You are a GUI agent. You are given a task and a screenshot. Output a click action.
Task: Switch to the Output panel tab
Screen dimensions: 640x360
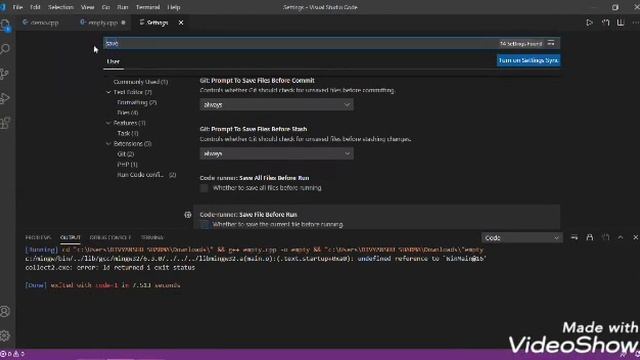point(70,237)
